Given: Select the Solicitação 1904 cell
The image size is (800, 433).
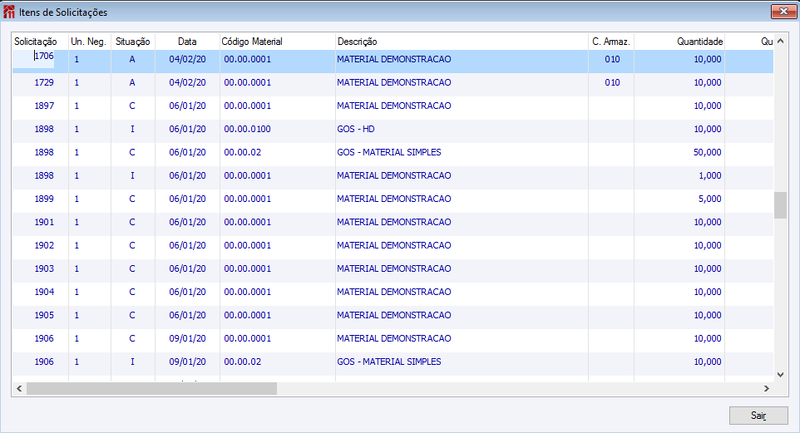Looking at the screenshot, I should [x=40, y=292].
